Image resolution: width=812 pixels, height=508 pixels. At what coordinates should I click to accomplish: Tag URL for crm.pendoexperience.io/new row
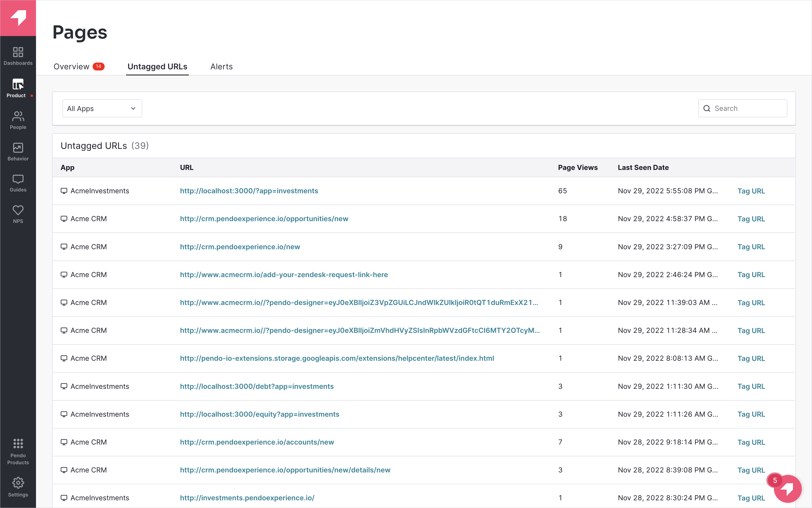click(751, 247)
